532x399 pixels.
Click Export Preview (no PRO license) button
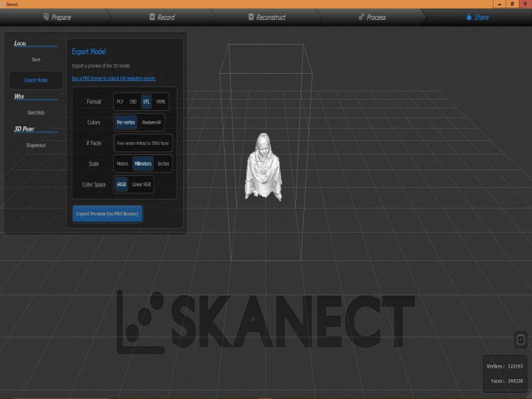[107, 213]
